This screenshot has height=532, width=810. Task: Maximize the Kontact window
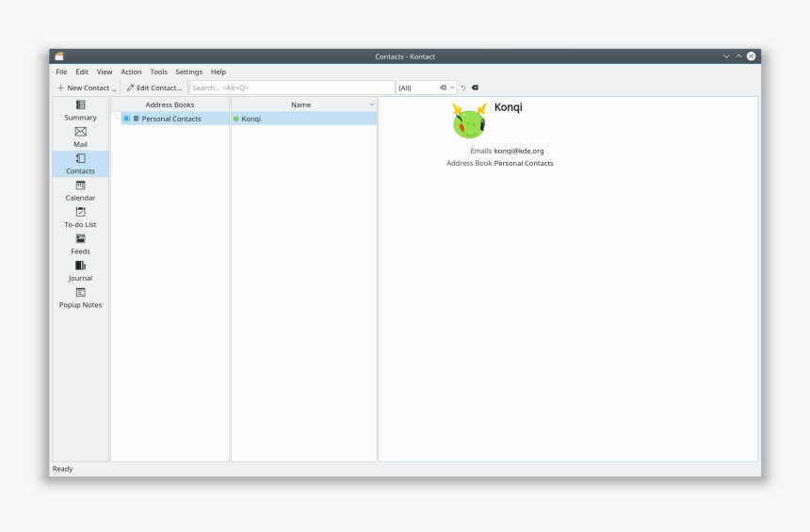pos(738,56)
